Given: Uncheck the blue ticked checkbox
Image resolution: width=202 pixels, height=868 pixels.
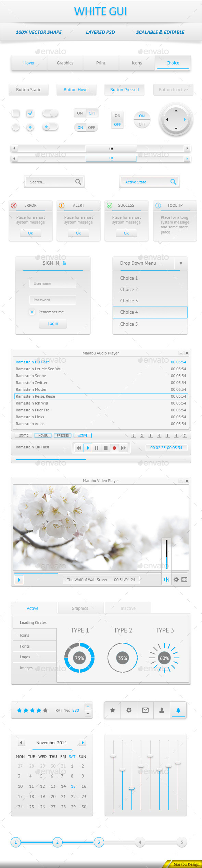Looking at the screenshot, I should click(x=30, y=113).
